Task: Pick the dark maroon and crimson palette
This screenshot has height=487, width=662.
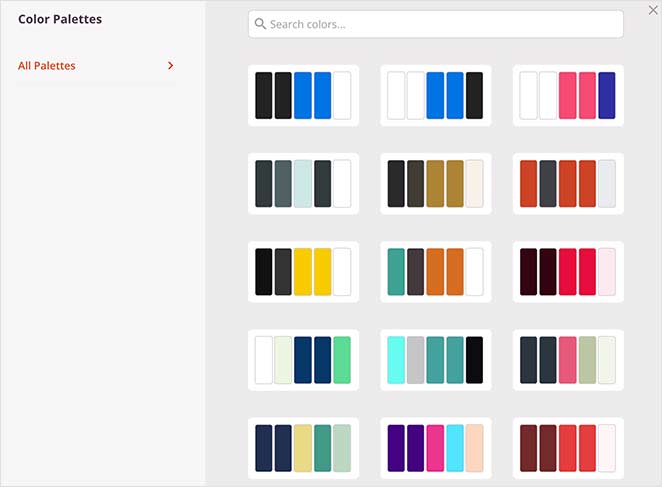Action: [x=567, y=272]
